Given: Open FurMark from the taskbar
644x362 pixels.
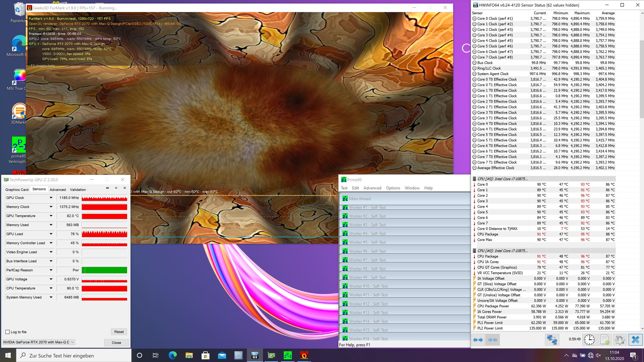Looking at the screenshot, I should [304, 355].
